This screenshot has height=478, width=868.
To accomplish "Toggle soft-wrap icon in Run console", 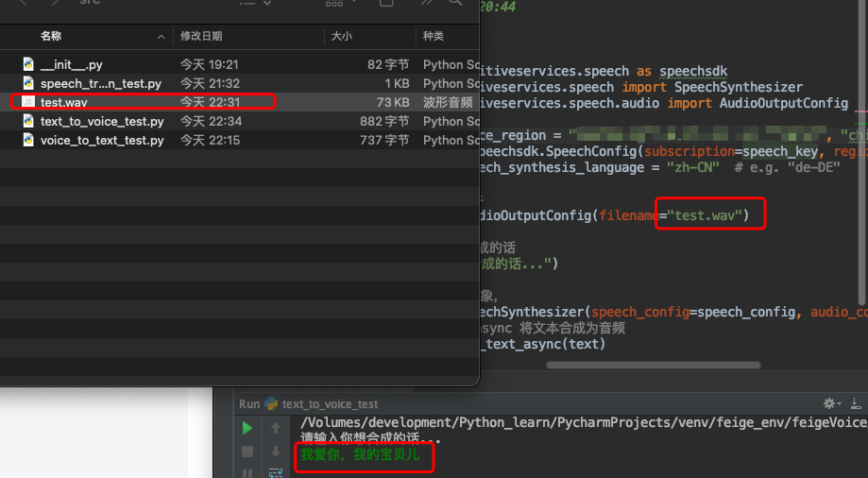I will (x=276, y=473).
